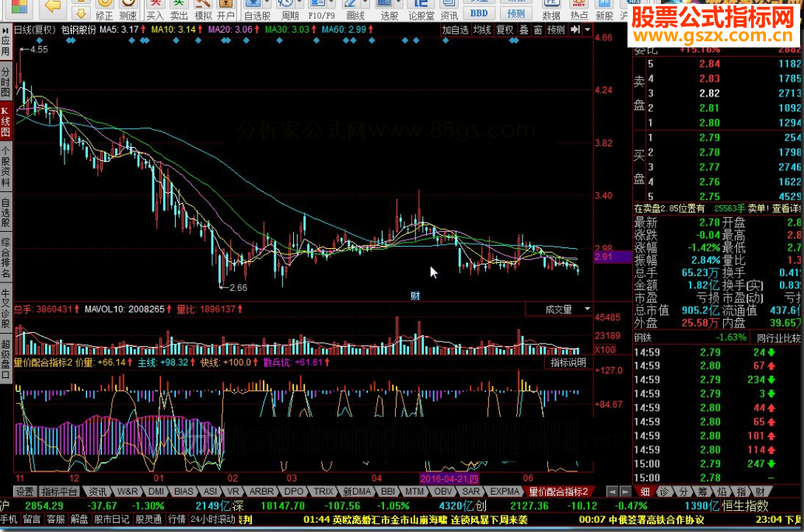
Task: Open the 测速 speed test tool
Action: (128, 11)
